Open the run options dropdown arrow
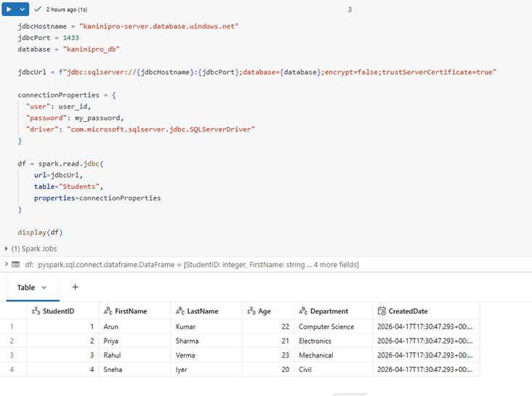 click(x=23, y=9)
